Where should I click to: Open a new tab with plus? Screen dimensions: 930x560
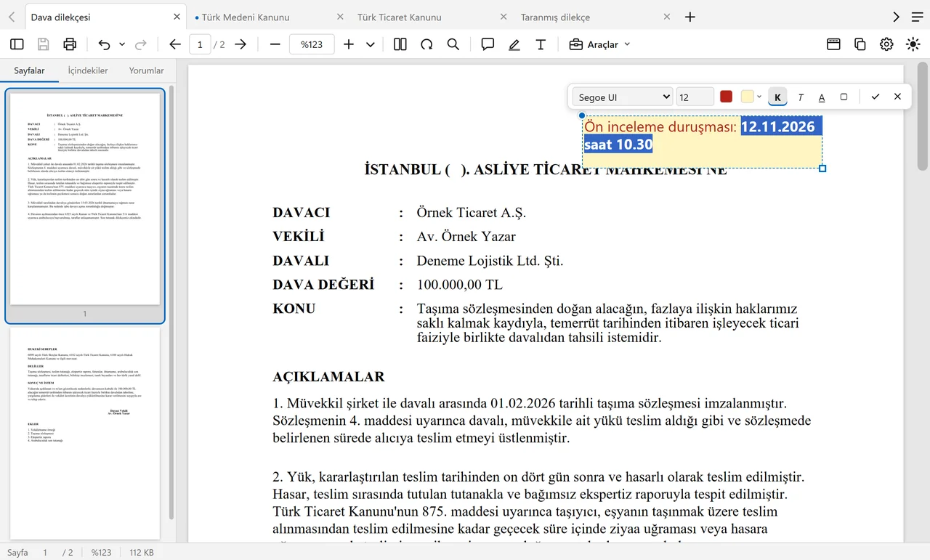click(690, 17)
